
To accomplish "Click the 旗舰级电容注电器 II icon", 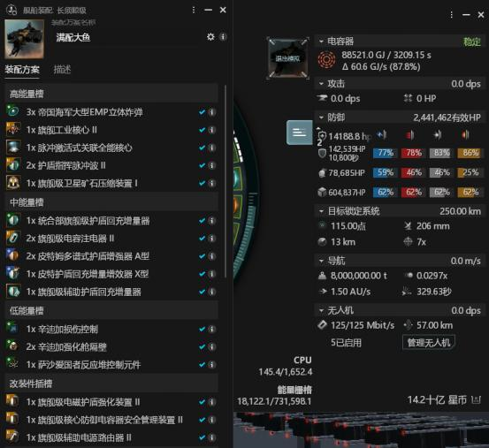I will (13, 238).
